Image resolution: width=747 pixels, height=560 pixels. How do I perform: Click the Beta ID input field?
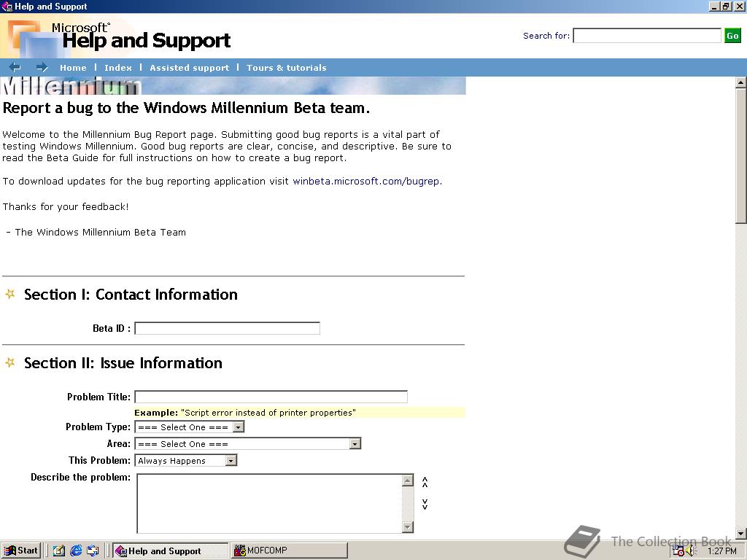[x=228, y=328]
